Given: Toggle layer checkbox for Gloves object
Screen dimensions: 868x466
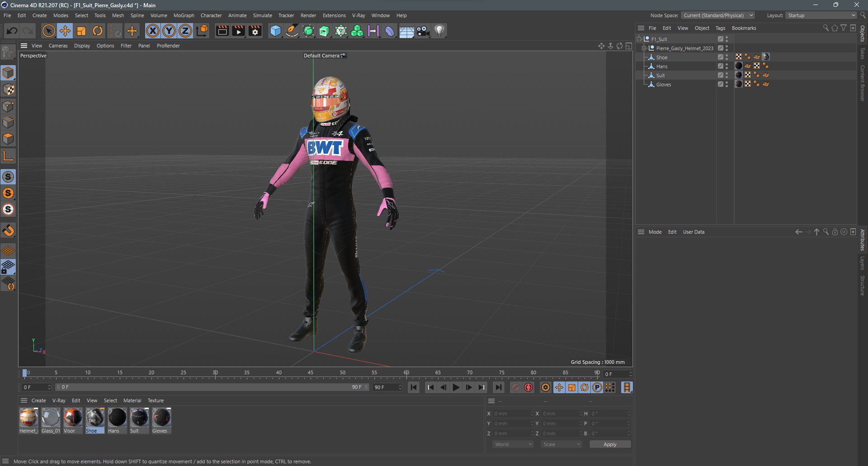Looking at the screenshot, I should pyautogui.click(x=720, y=84).
